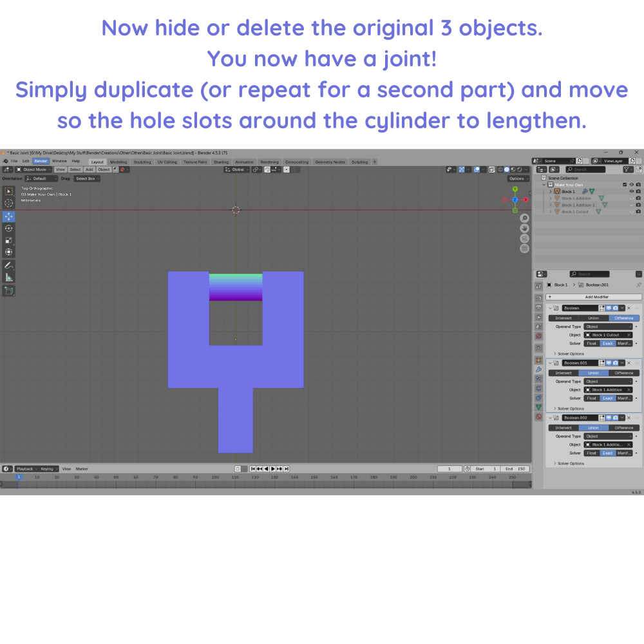Clear Block 1 Cutout object field
This screenshot has height=644, width=644.
tap(629, 335)
